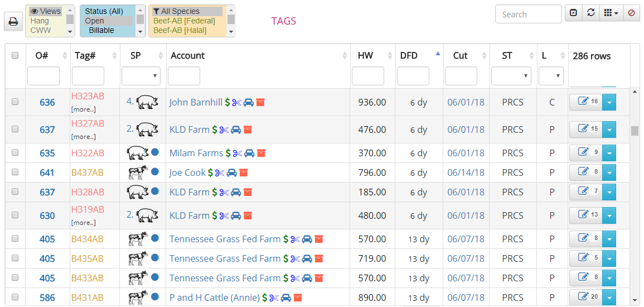Open Tennessee Grass Fed Farm for B435AB

point(225,258)
